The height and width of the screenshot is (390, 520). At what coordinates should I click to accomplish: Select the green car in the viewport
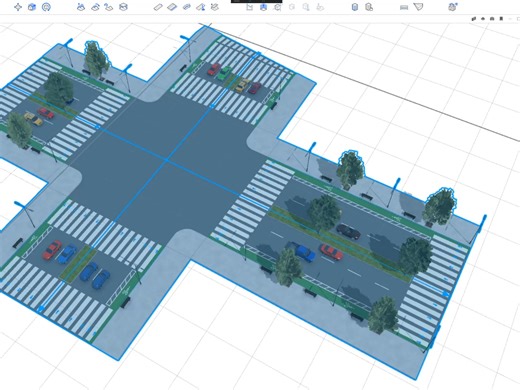pos(224,73)
